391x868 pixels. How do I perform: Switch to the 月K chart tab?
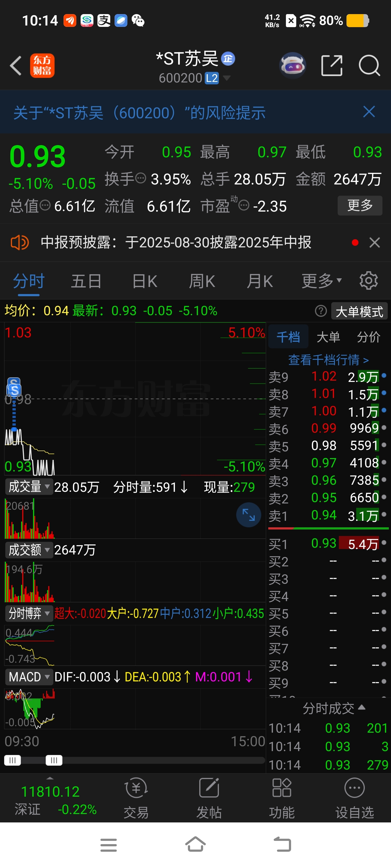pos(259,281)
